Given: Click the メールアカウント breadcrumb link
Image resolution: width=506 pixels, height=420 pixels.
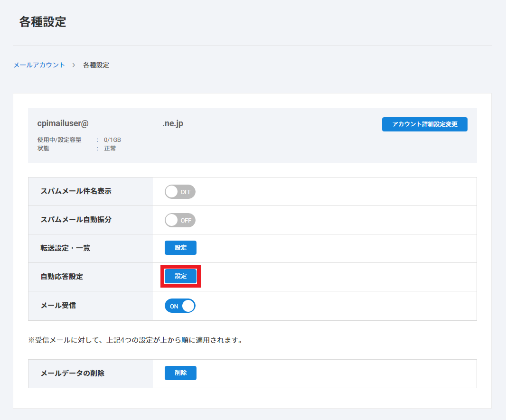Looking at the screenshot, I should tap(39, 65).
